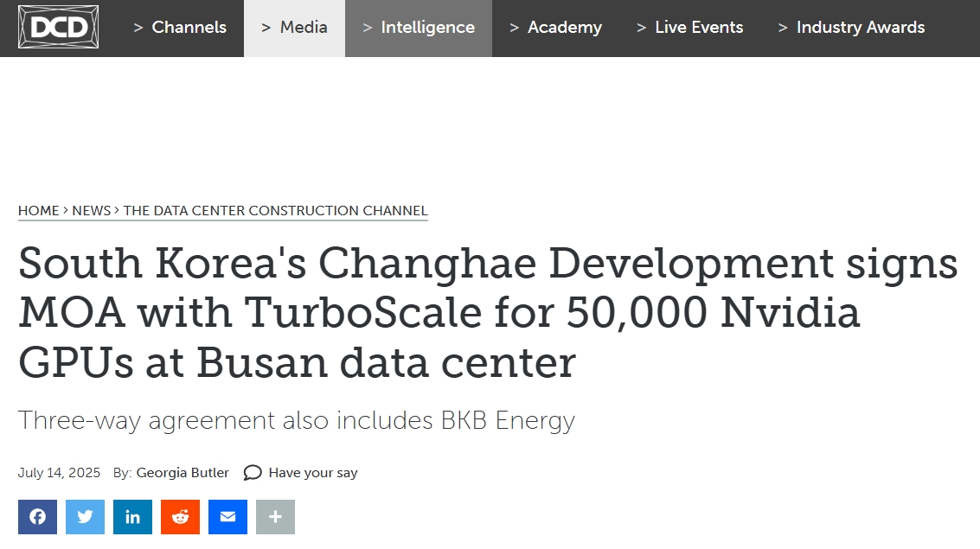Open the Channels menu
The width and height of the screenshot is (980, 549).
(x=180, y=28)
